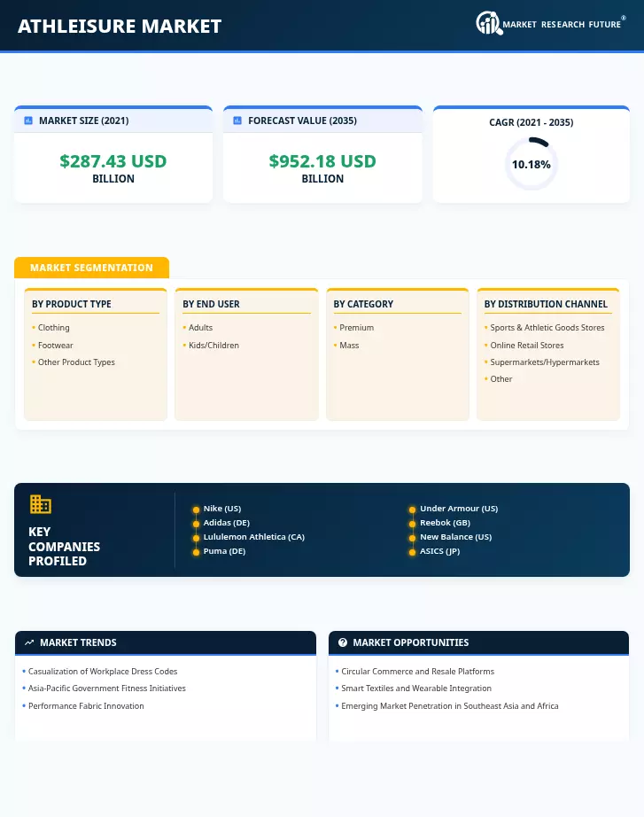Select Footwear under By Product Type

pyautogui.click(x=55, y=346)
